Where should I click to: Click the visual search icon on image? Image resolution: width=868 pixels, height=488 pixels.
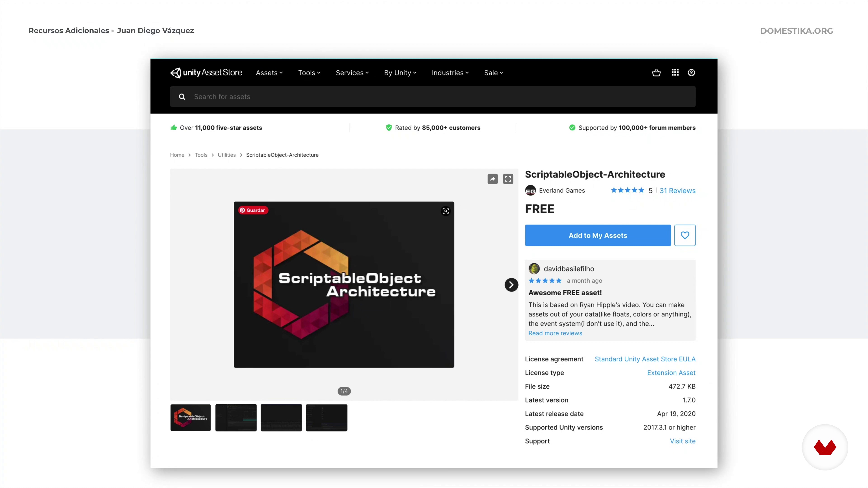pyautogui.click(x=446, y=211)
